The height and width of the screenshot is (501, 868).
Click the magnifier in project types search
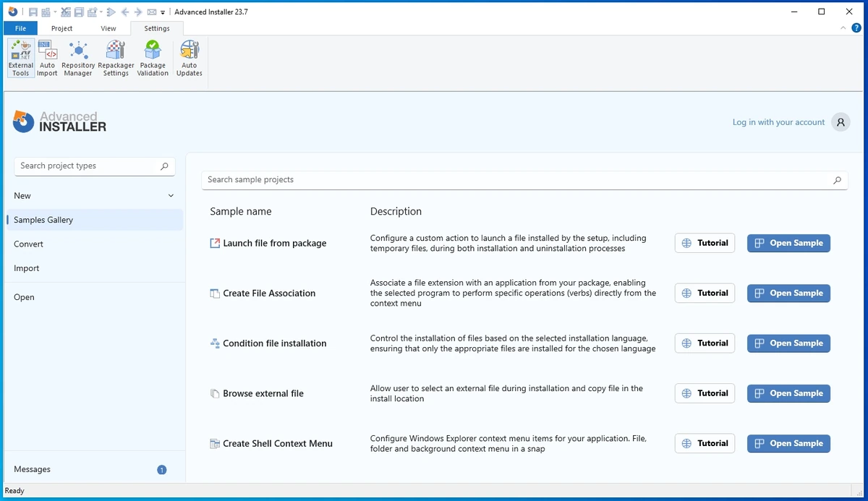(164, 166)
